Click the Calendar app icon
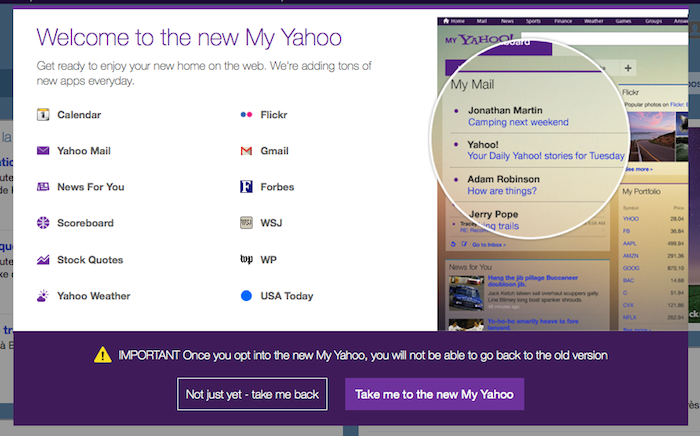Viewport: 700px width, 436px height. tap(43, 115)
